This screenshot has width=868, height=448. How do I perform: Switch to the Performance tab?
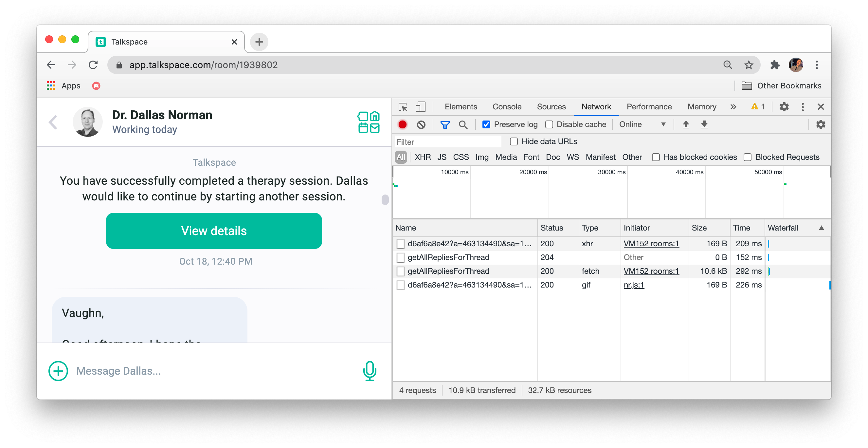[x=649, y=107]
